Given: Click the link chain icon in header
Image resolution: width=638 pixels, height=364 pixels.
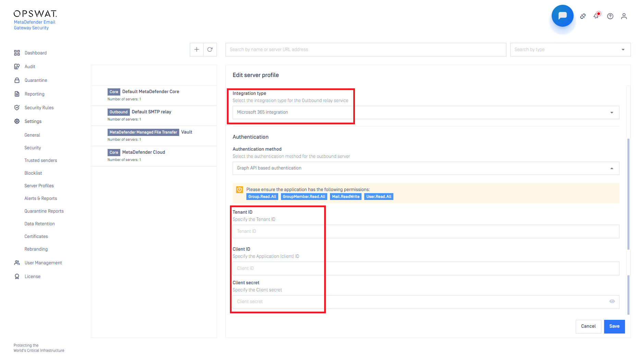Looking at the screenshot, I should [583, 16].
